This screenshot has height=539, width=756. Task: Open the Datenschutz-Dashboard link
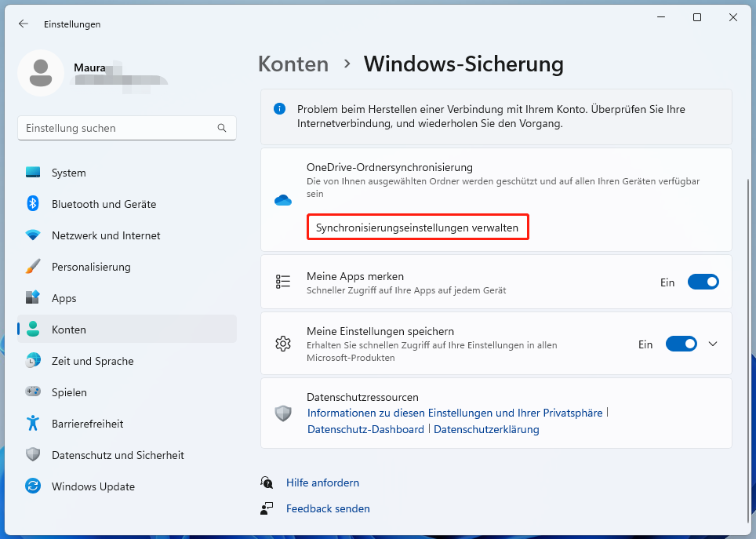pos(365,429)
